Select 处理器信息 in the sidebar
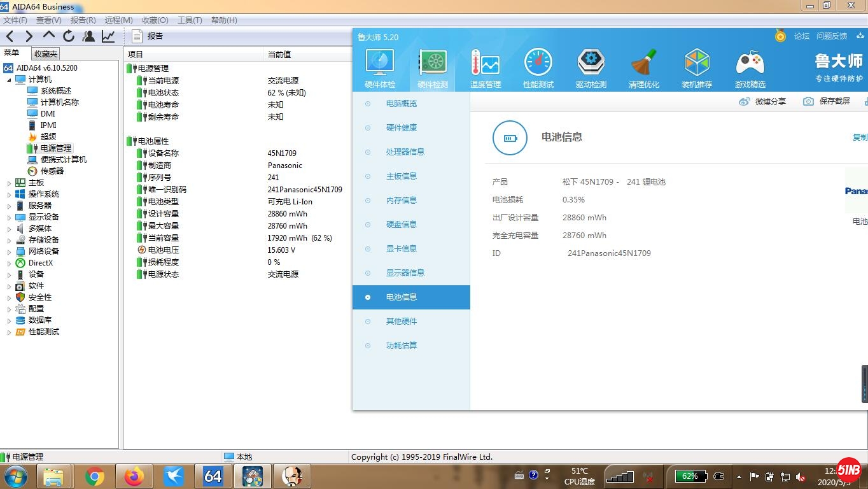The image size is (868, 489). 405,152
